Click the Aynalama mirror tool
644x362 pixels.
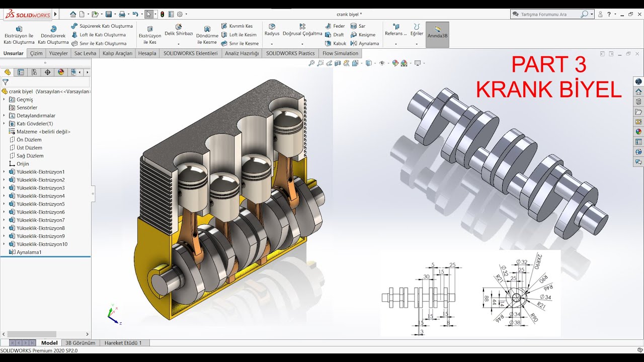click(365, 43)
